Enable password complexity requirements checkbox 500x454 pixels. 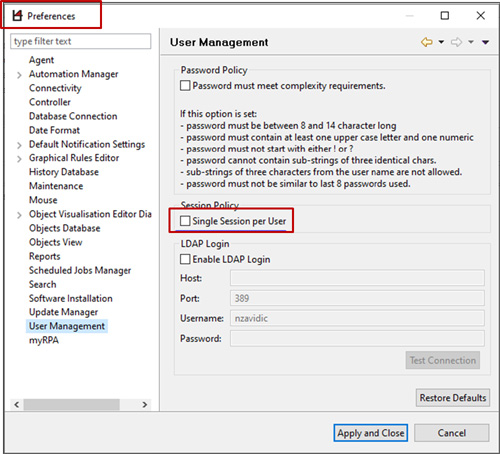[x=185, y=86]
